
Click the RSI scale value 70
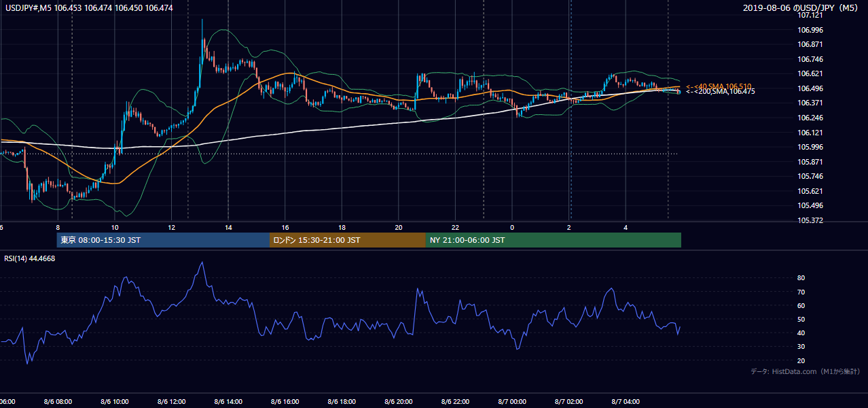[801, 292]
